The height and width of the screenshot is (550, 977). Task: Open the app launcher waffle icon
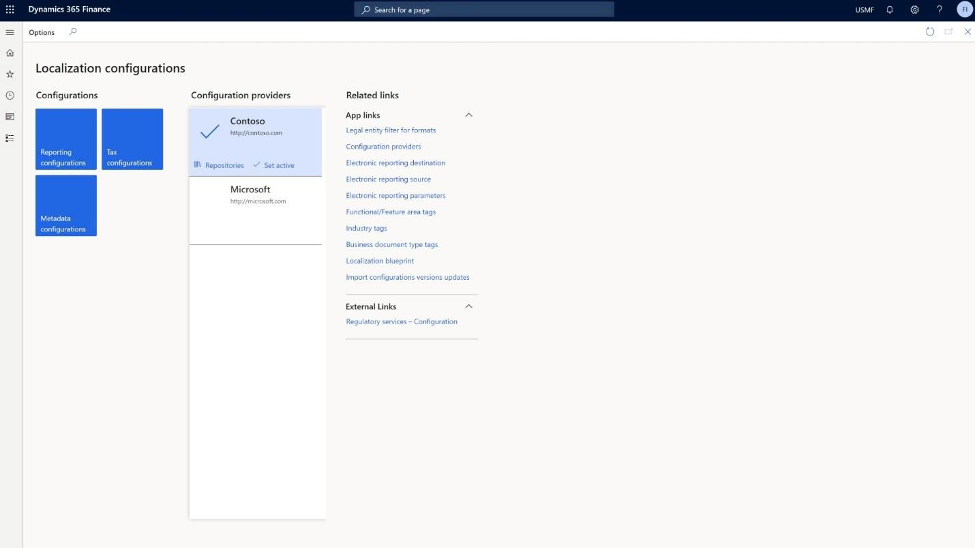tap(10, 10)
